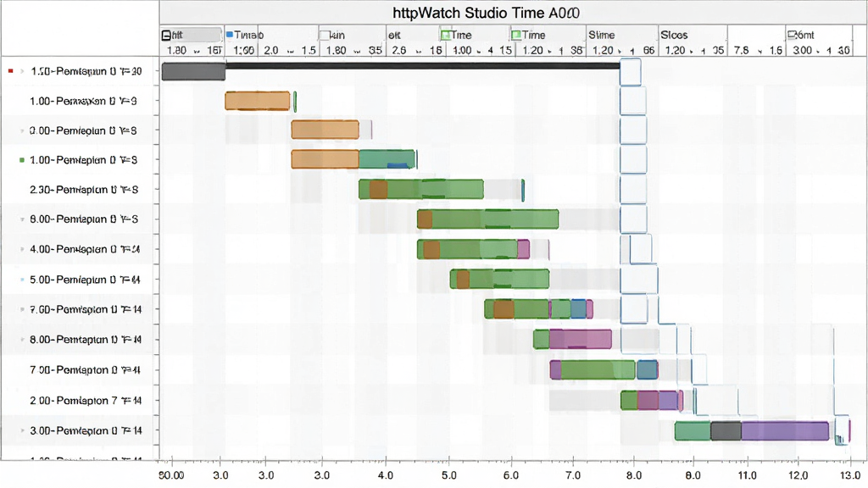Open the dropdown arrow in '7.8 1.6' header cell
The width and height of the screenshot is (868, 488).
click(x=760, y=52)
